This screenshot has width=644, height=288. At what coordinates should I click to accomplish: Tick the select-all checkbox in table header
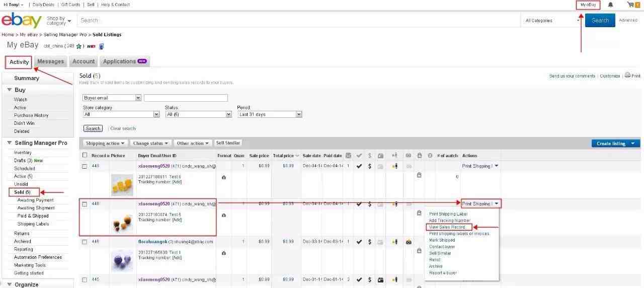[x=85, y=156]
